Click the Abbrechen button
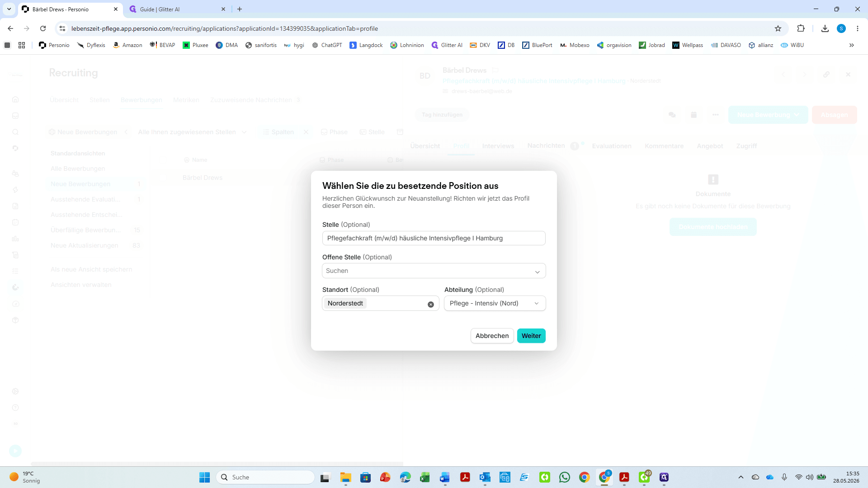The image size is (868, 488). click(492, 336)
